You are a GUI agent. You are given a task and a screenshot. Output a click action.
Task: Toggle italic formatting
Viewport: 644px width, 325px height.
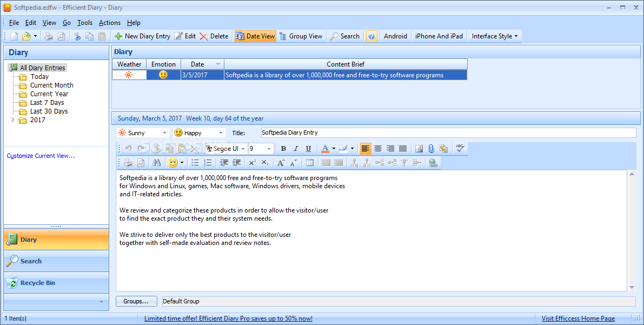pos(296,149)
